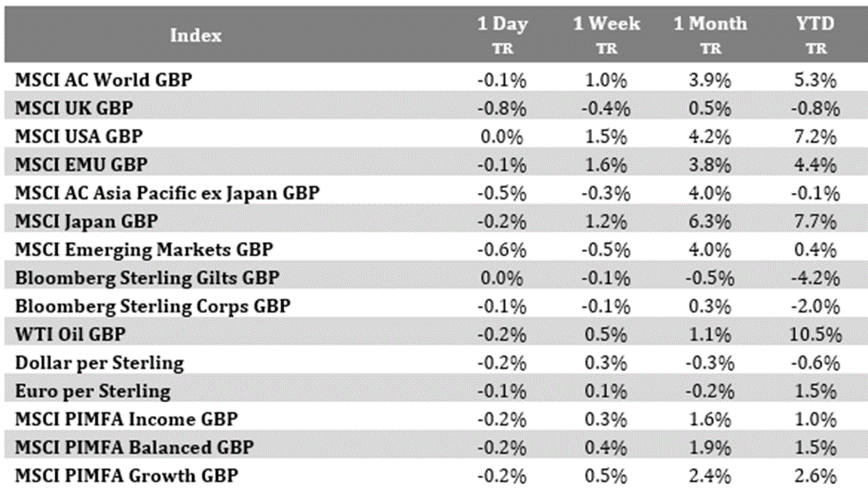Click the MSCI PIMFA Balanced GBP label
This screenshot has width=868, height=494.
[x=134, y=447]
